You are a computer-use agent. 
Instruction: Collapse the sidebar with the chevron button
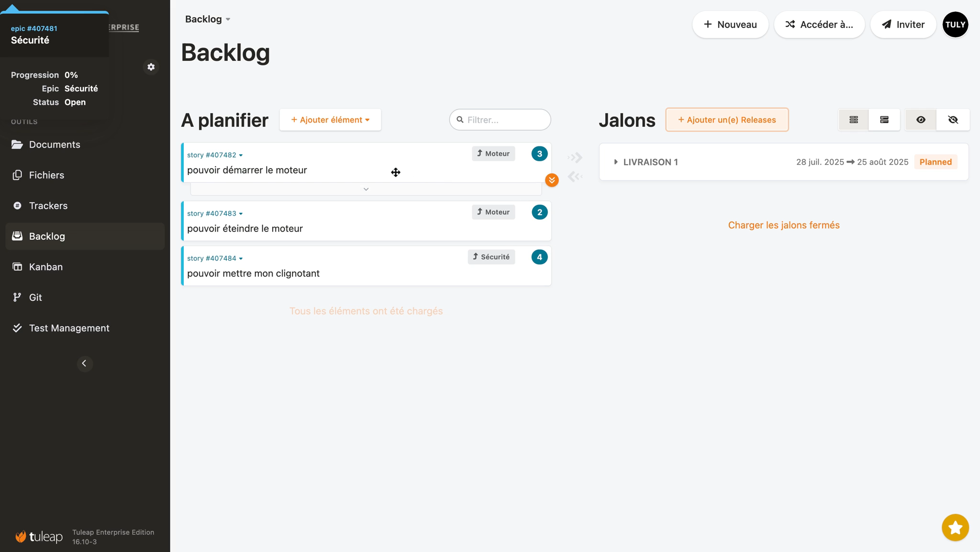pyautogui.click(x=85, y=364)
